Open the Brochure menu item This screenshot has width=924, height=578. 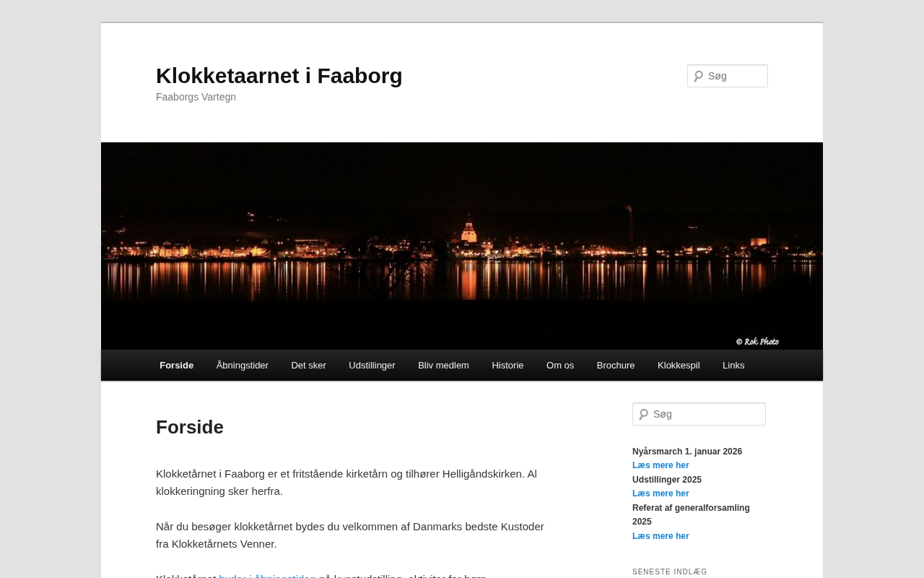(x=616, y=365)
